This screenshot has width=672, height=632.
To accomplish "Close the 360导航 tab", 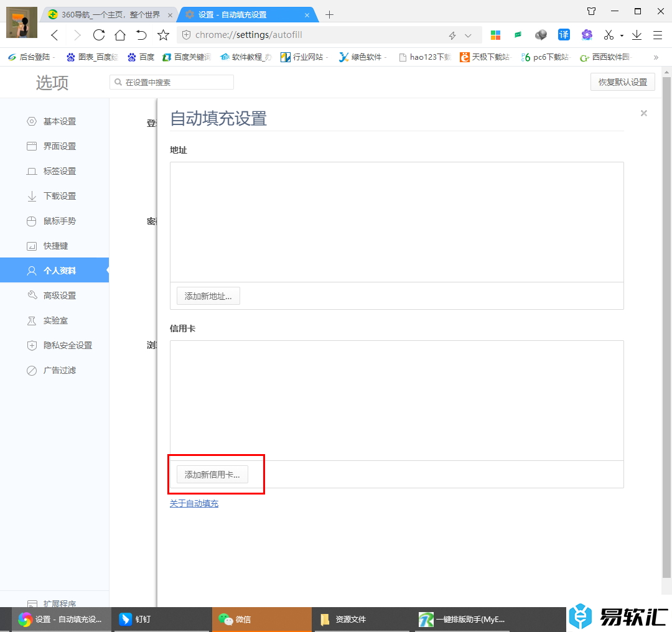I will tap(170, 15).
